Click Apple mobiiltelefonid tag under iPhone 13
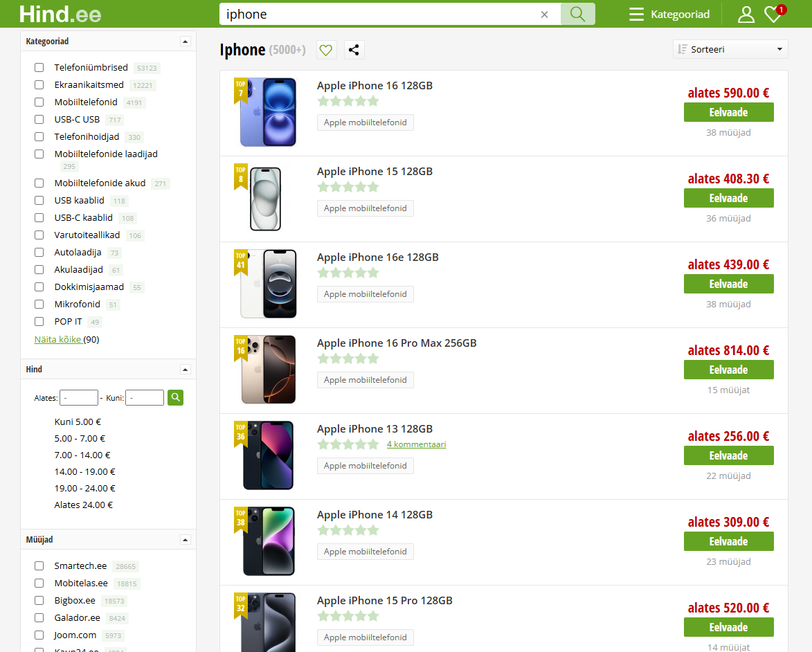The width and height of the screenshot is (812, 652). [x=365, y=466]
